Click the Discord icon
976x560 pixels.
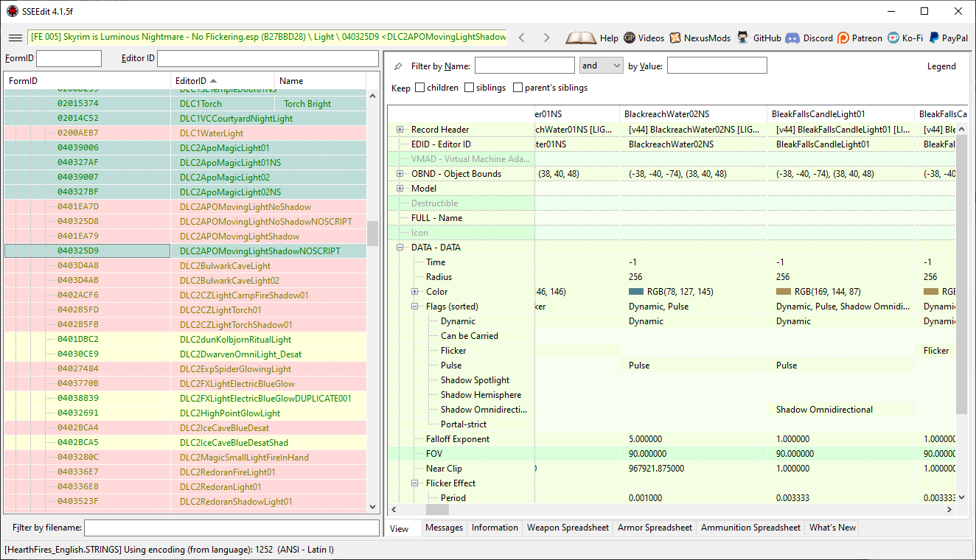tap(792, 38)
